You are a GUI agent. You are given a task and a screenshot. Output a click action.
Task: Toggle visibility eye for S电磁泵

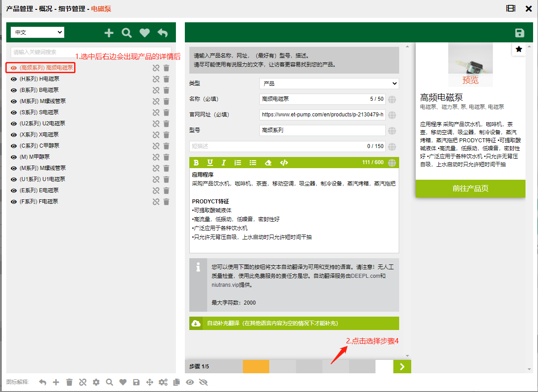[x=14, y=112]
